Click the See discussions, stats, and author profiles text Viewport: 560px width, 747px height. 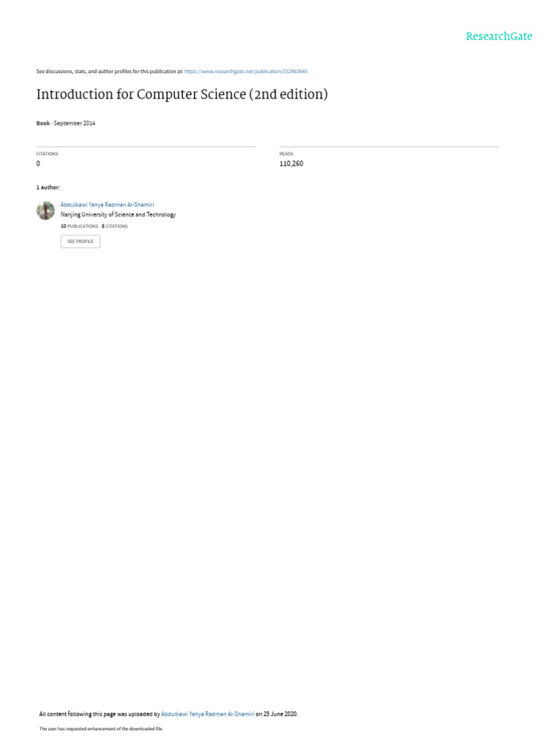(x=109, y=71)
